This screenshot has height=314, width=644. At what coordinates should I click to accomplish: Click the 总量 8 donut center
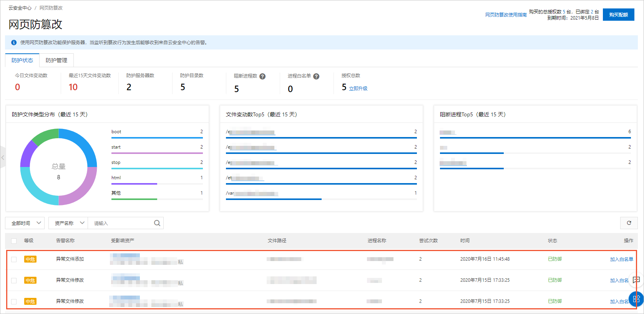[58, 171]
